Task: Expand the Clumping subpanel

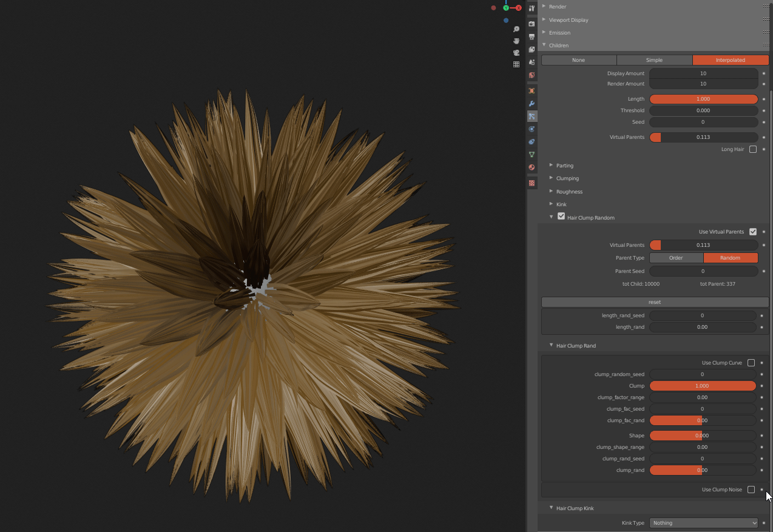Action: pyautogui.click(x=567, y=178)
